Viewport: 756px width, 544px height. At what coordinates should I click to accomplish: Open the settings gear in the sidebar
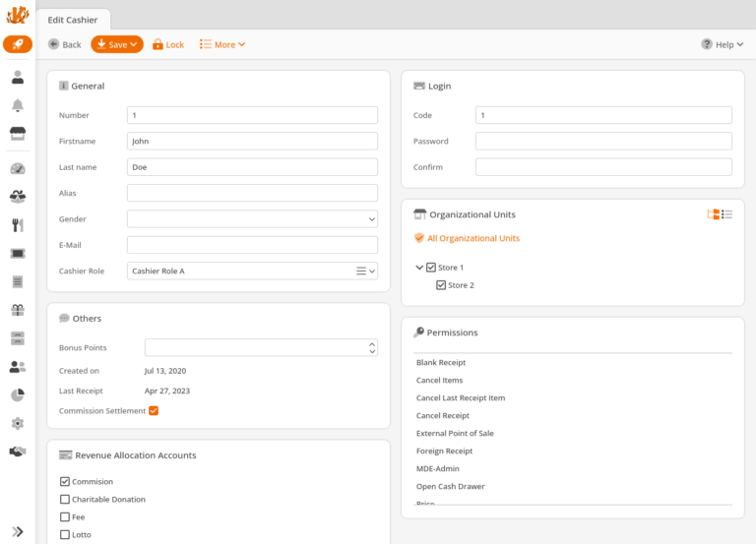18,424
